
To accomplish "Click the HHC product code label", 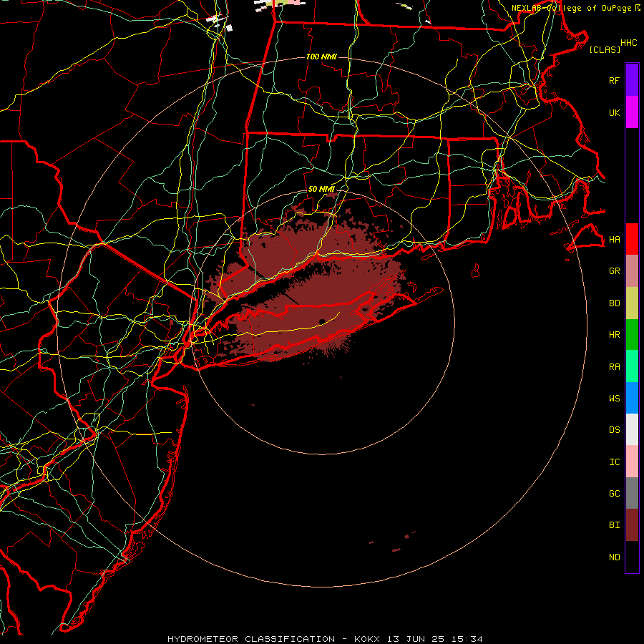I will tap(629, 43).
